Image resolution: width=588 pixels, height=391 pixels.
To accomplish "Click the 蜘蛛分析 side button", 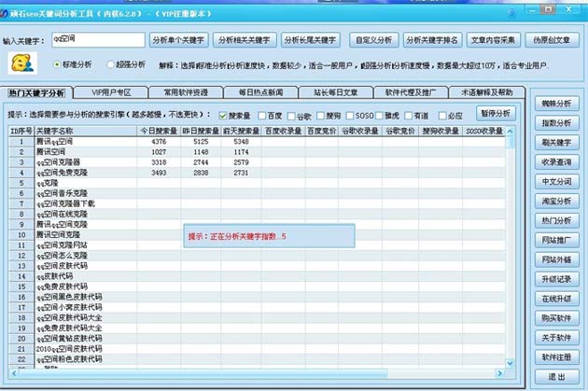I will tap(556, 104).
